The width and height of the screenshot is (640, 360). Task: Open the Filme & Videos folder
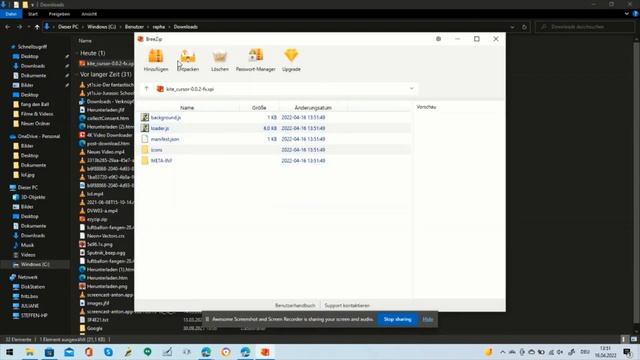pyautogui.click(x=37, y=114)
